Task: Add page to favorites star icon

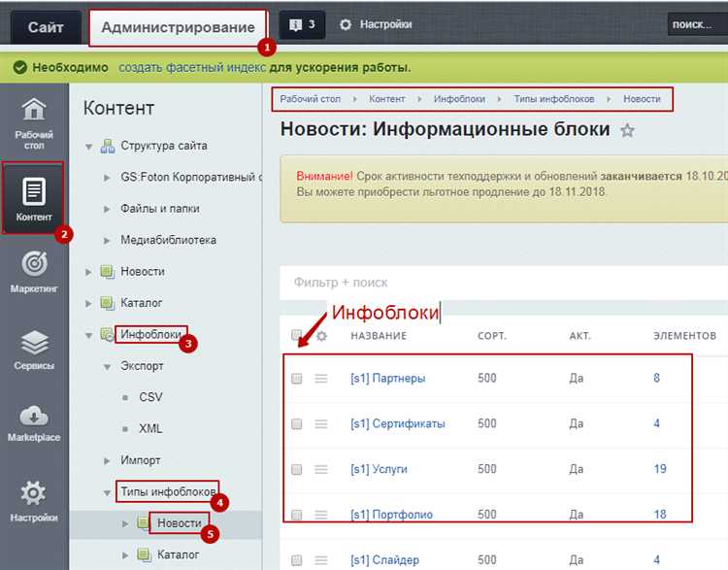Action: [627, 130]
